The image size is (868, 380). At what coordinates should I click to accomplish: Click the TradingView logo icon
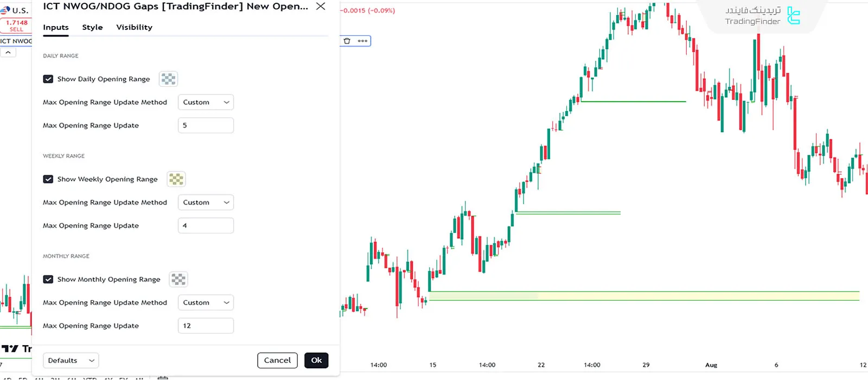[x=10, y=349]
